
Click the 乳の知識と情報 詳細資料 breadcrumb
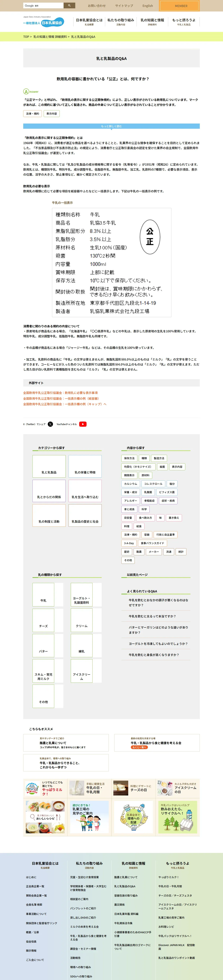coord(50,37)
